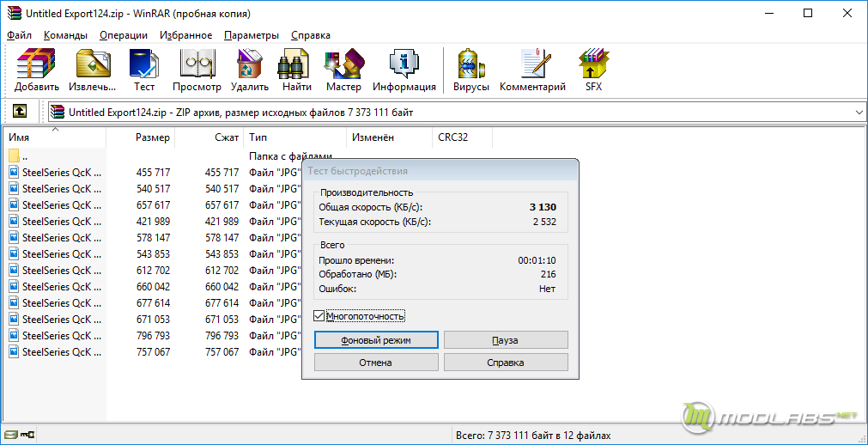Click the key icon in status bar
This screenshot has width=868, height=445.
[27, 435]
